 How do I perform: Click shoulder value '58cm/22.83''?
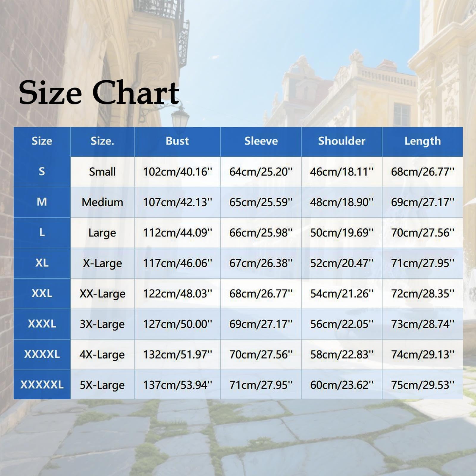[342, 355]
